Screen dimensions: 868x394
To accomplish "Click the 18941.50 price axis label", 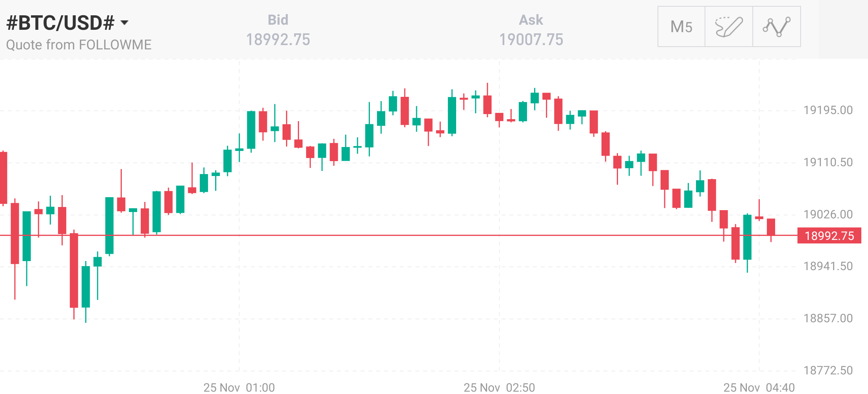I will pyautogui.click(x=828, y=266).
